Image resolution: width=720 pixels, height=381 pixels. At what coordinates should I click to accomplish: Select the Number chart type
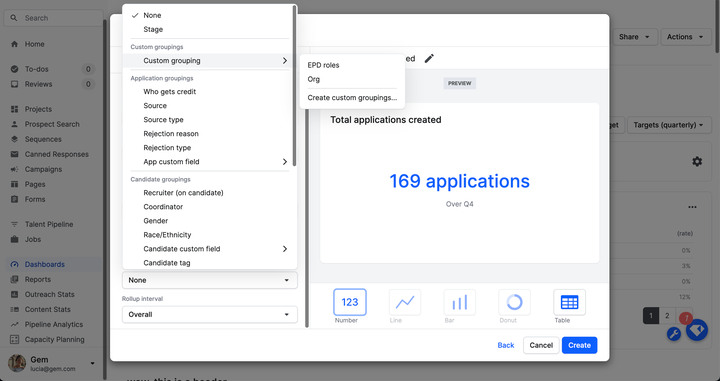349,302
